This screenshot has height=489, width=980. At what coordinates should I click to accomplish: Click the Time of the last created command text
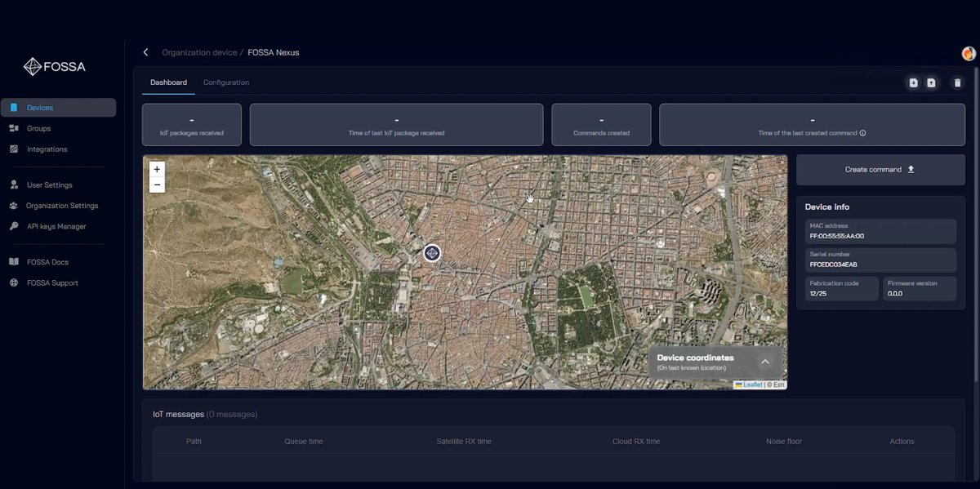point(808,133)
